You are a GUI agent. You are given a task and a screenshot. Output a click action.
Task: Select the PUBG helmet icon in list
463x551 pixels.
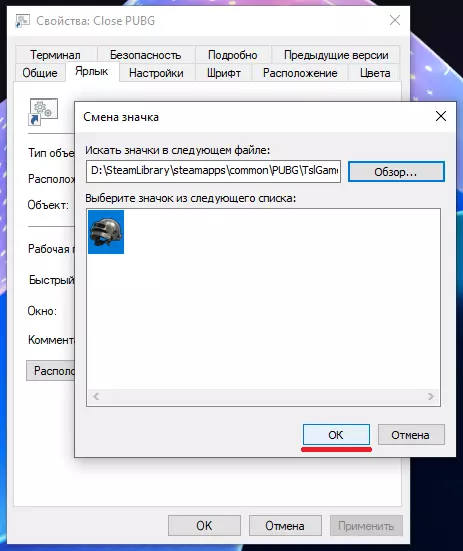pyautogui.click(x=106, y=232)
